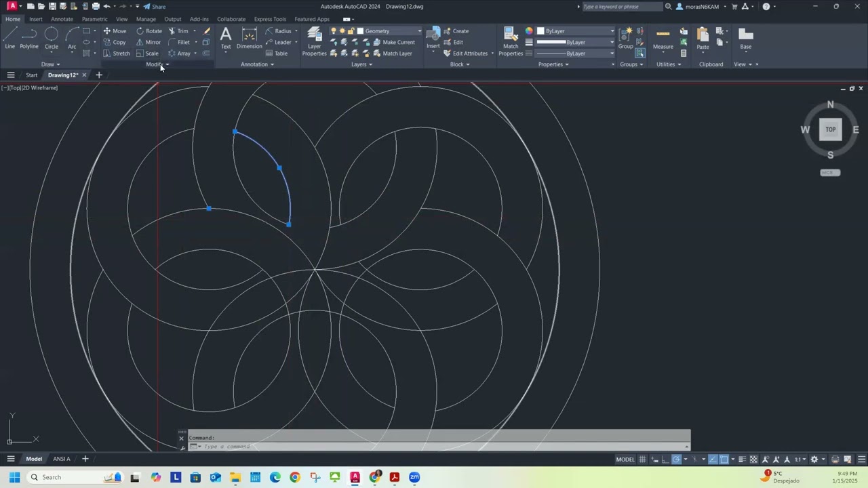Click the Base view tool
This screenshot has width=868, height=488.
[x=746, y=38]
